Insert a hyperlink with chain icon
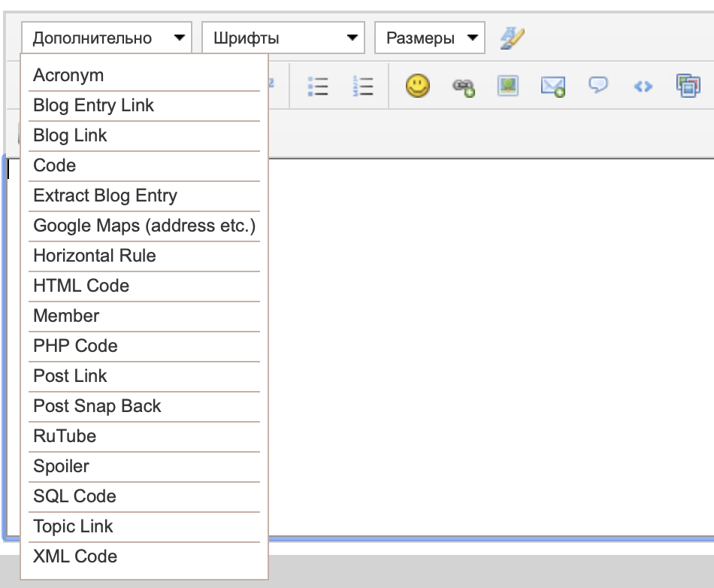 (x=464, y=86)
